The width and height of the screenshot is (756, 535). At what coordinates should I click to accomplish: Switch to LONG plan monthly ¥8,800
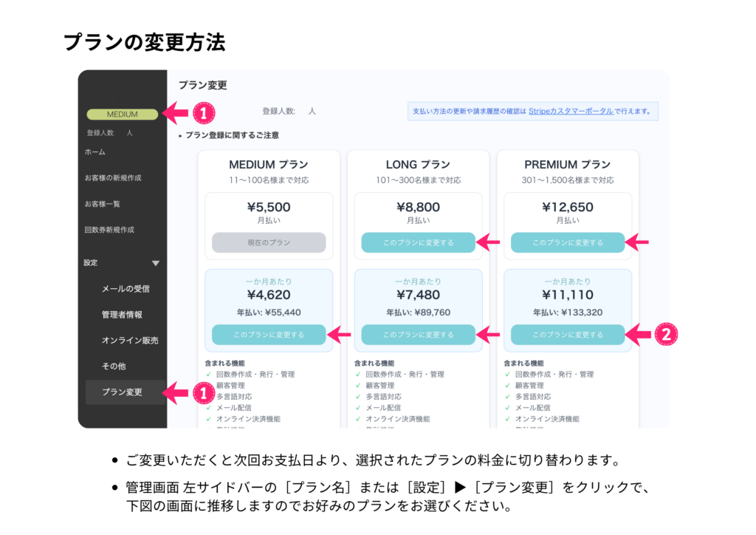pos(418,242)
